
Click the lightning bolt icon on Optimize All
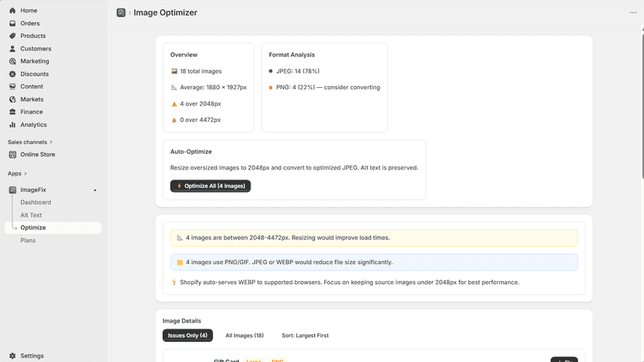pos(179,186)
